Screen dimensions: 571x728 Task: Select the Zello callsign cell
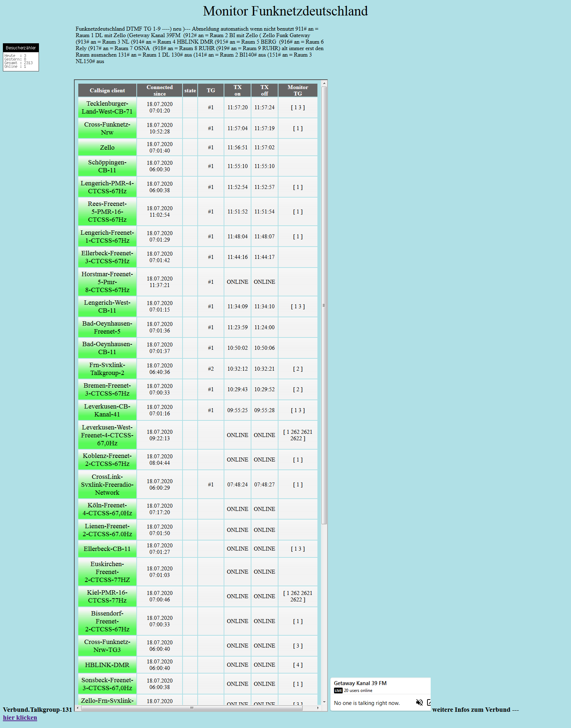107,147
